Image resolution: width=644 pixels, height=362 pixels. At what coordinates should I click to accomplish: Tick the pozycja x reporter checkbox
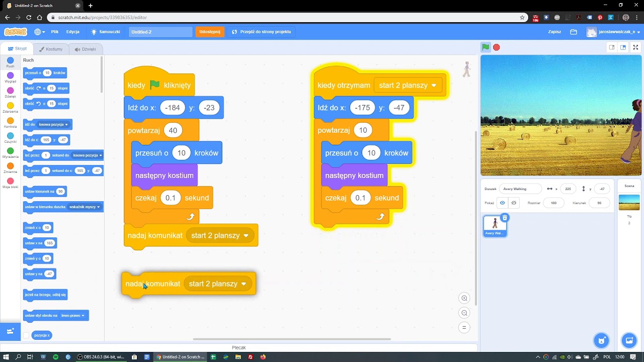(x=26, y=335)
